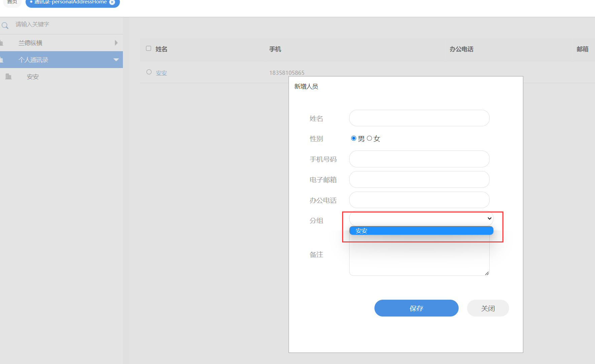This screenshot has height=364, width=595.
Task: Open the 安安 contact link in table
Action: click(161, 73)
